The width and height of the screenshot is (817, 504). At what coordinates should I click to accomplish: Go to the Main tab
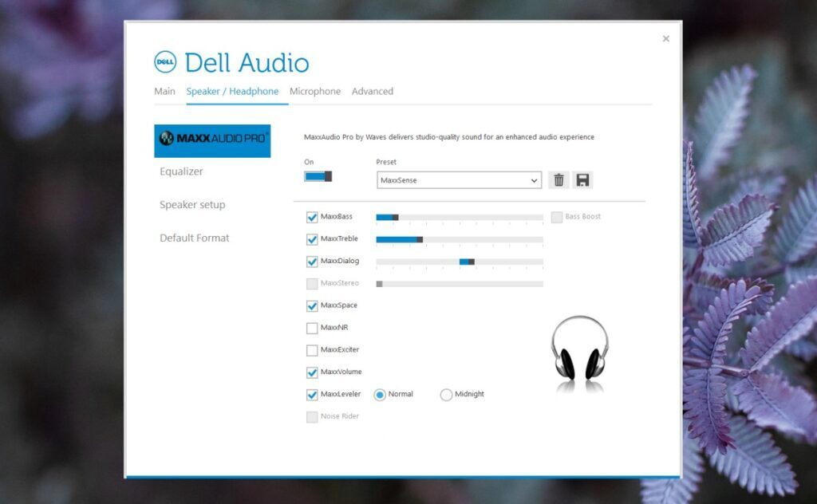coord(164,91)
